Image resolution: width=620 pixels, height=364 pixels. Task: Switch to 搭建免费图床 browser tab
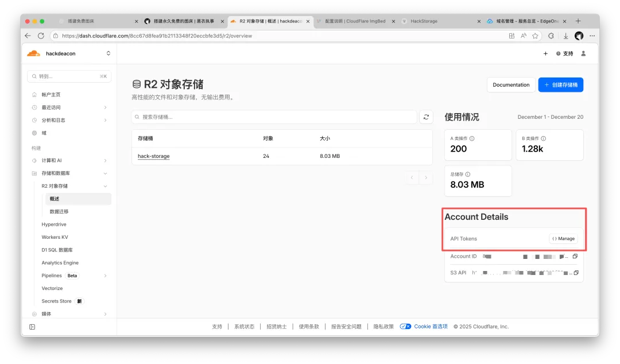tap(81, 21)
